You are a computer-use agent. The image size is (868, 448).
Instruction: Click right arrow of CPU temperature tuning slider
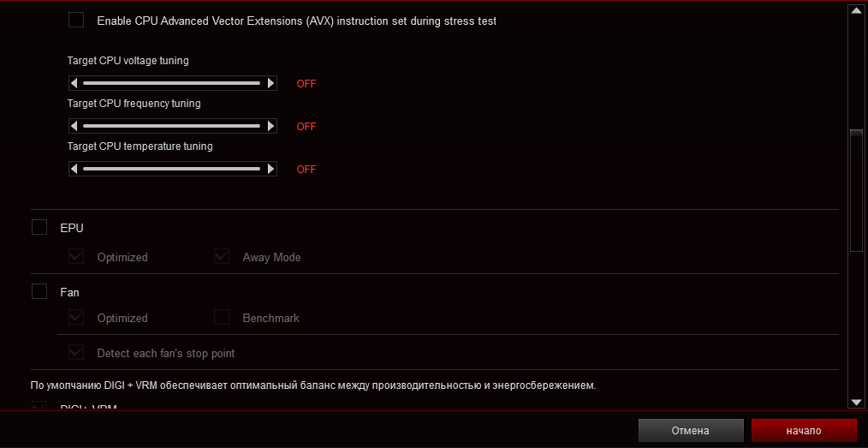click(x=271, y=169)
